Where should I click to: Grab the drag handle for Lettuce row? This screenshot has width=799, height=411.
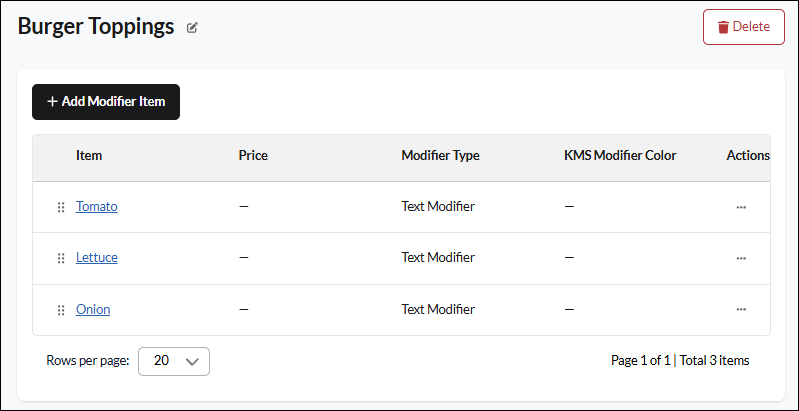pyautogui.click(x=61, y=258)
